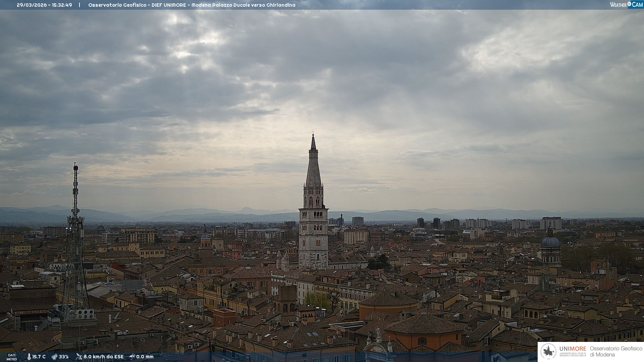Click the rain umbrella precipitation icon

pyautogui.click(x=132, y=357)
